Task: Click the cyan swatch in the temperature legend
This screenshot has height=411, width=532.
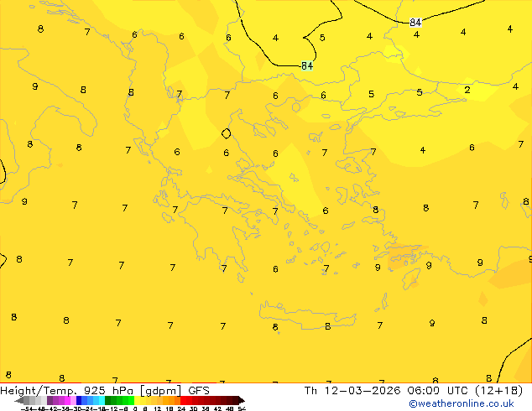Action: 102,400
